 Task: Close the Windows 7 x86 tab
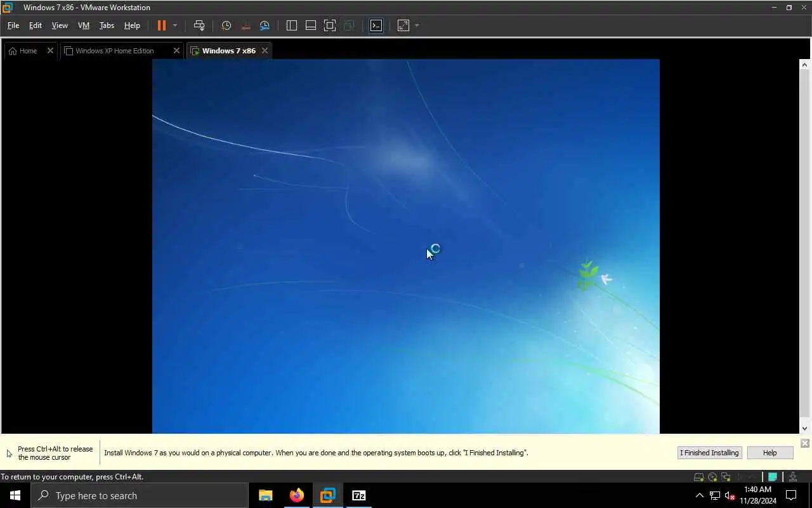click(265, 51)
